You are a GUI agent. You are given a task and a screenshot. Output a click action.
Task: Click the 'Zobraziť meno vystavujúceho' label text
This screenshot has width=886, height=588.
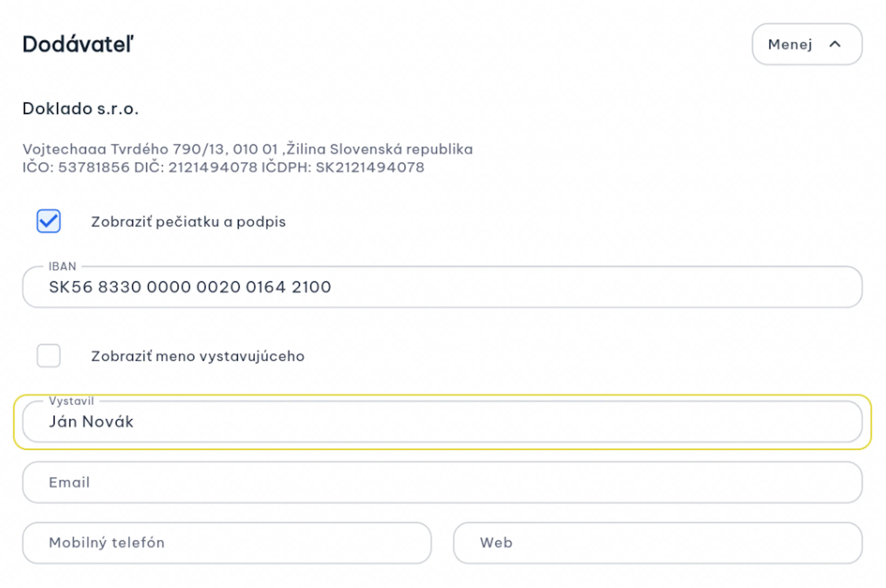(198, 356)
